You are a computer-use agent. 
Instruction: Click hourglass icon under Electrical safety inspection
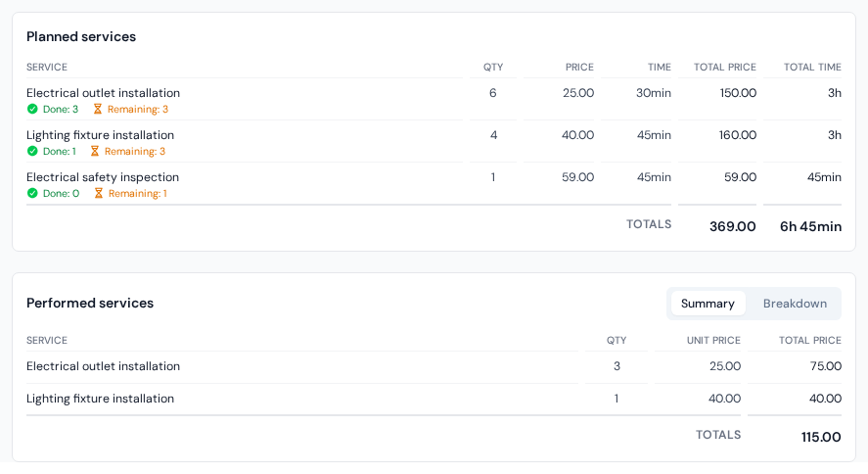[x=98, y=193]
